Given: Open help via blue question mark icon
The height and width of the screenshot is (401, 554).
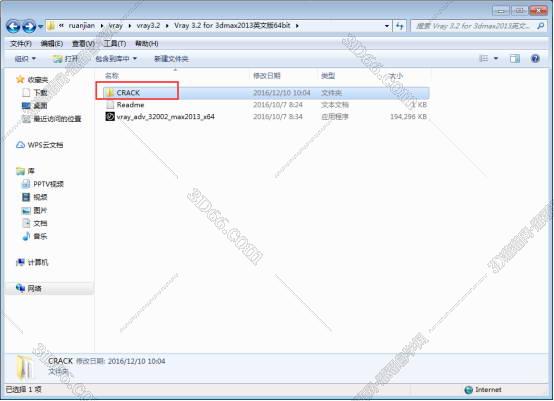Looking at the screenshot, I should pyautogui.click(x=535, y=59).
